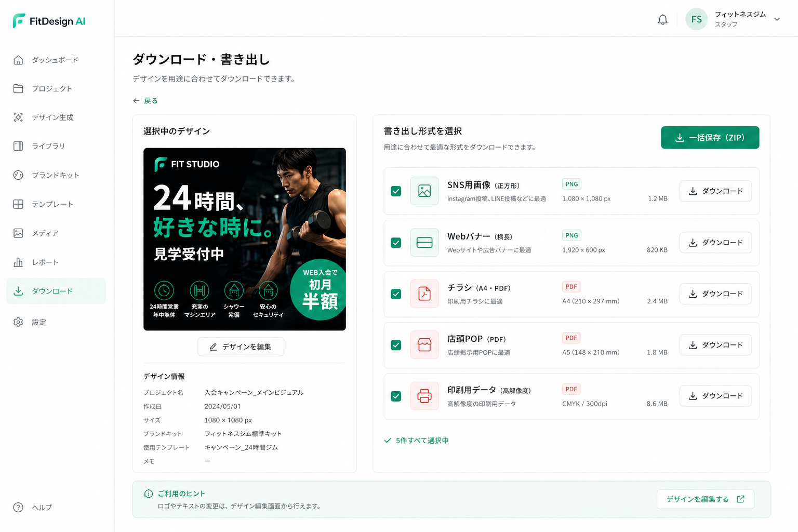Click the 印刷用データ printer icon

click(424, 396)
